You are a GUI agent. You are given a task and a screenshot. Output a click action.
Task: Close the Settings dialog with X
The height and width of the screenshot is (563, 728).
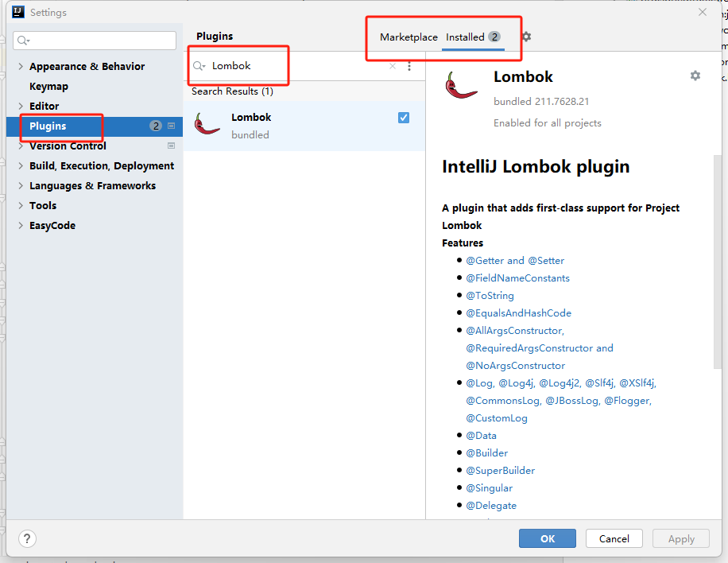click(x=703, y=12)
